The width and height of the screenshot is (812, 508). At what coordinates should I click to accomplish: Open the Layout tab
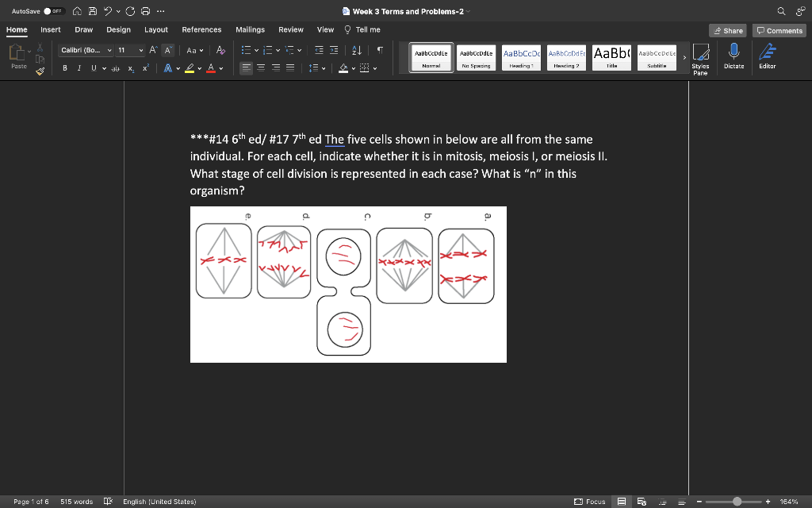156,29
